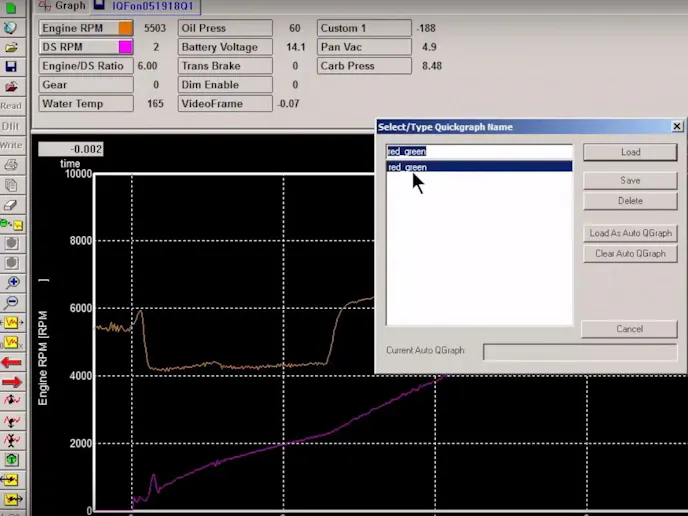688x516 pixels.
Task: Click the orange Engine RPM color swatch
Action: click(x=126, y=28)
